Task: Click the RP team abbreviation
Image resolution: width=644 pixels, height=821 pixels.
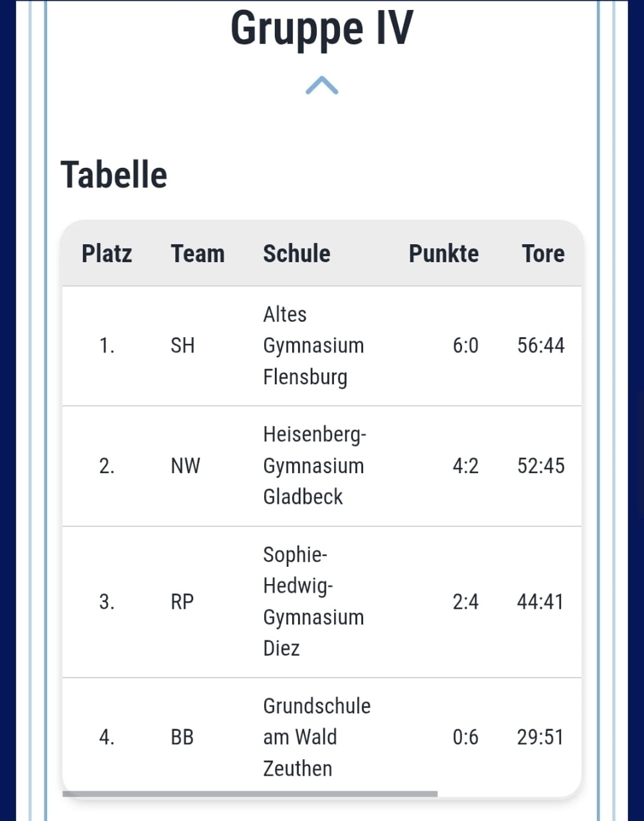Action: point(182,602)
